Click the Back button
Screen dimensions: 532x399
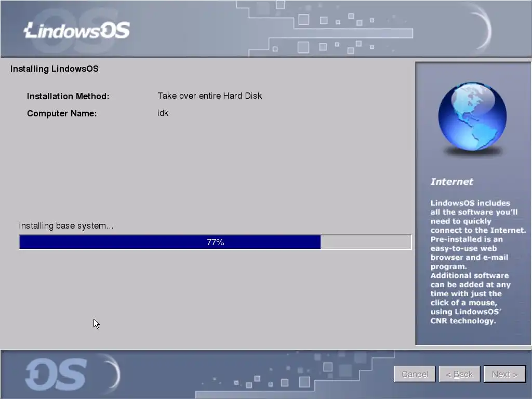pos(459,374)
